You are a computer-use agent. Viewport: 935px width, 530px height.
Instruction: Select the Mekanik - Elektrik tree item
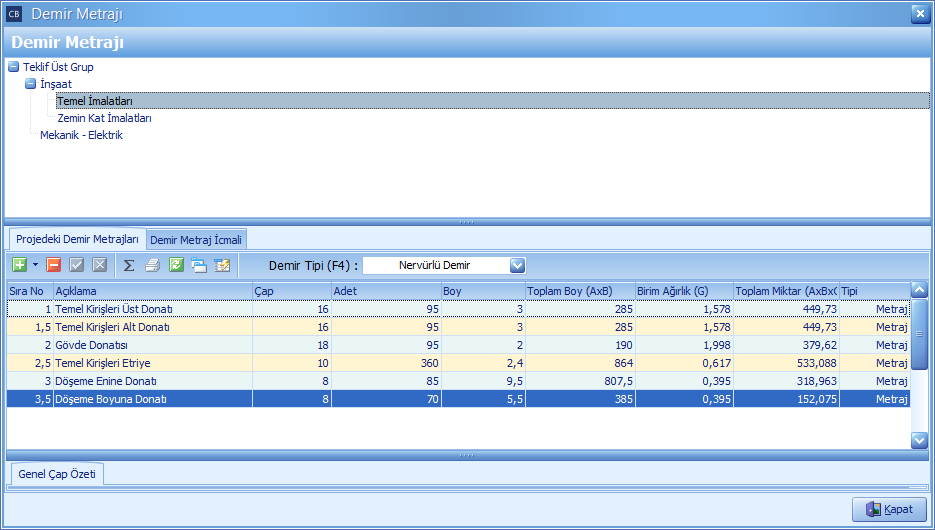tap(81, 135)
